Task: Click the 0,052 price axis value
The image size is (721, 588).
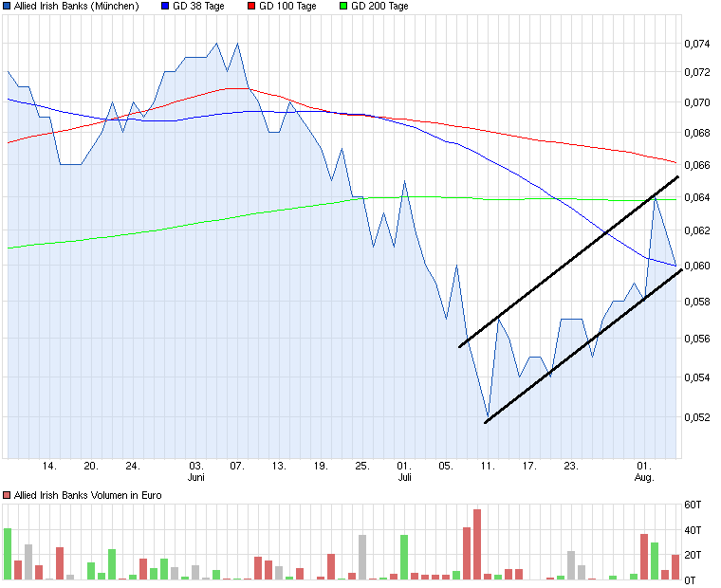Action: pos(697,417)
